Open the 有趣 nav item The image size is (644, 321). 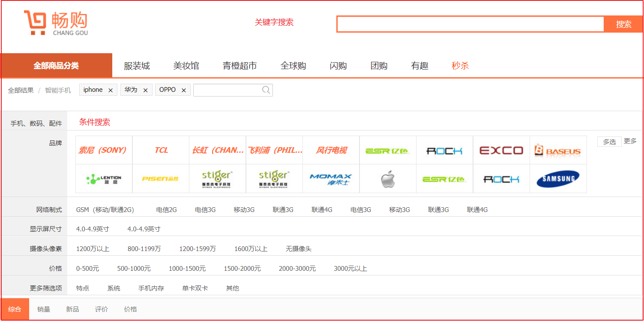(419, 66)
